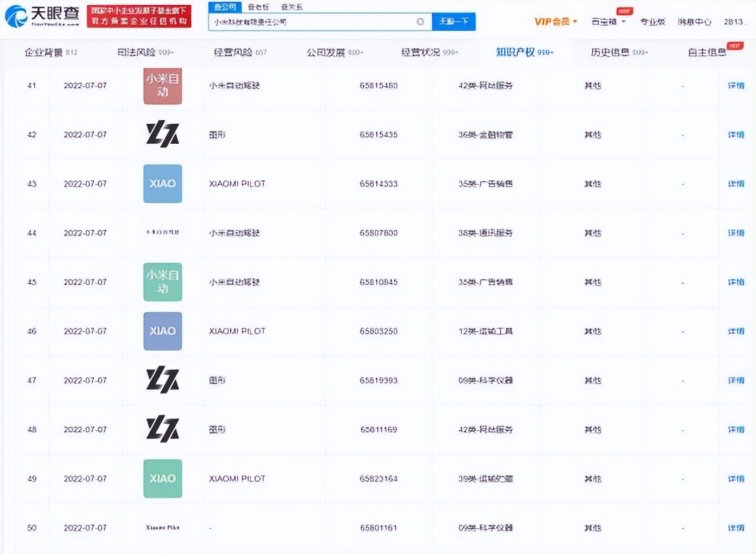Select registration number 65814333
Screen dimensions: 756x554
point(379,184)
